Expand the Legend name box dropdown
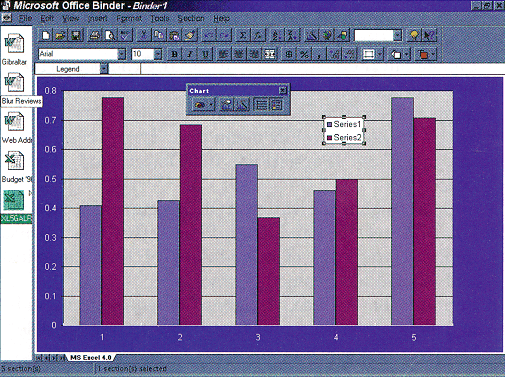This screenshot has height=377, width=505. [104, 69]
